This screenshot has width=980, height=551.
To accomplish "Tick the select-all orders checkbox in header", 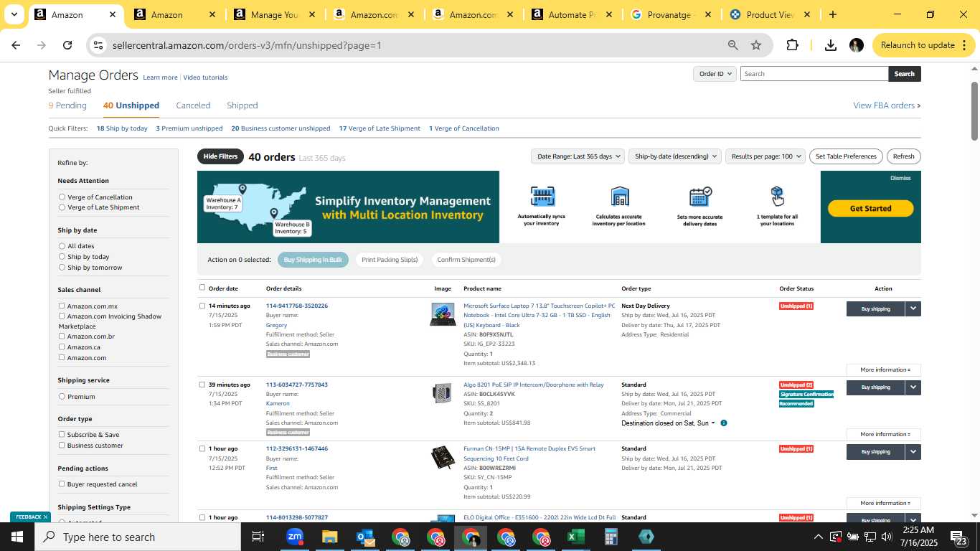I will click(202, 288).
